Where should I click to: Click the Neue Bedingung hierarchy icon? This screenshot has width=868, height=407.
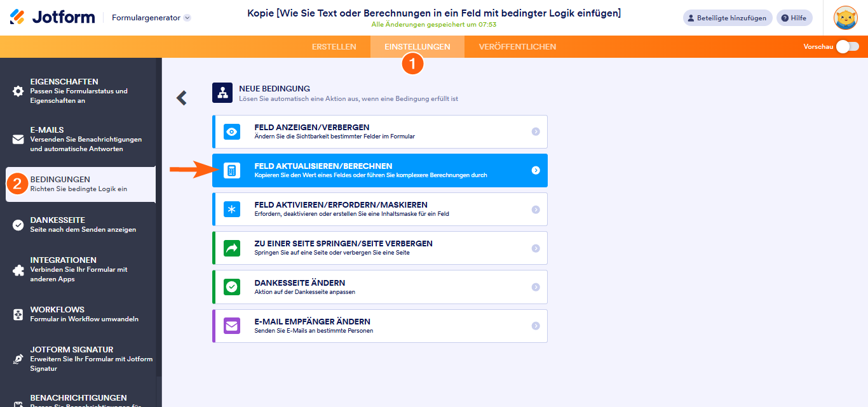tap(222, 93)
